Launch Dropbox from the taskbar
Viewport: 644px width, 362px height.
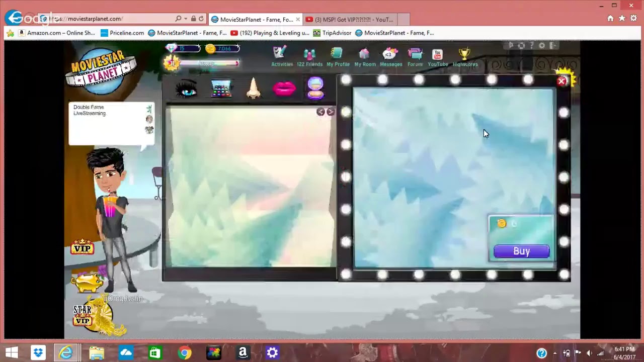[x=38, y=353]
